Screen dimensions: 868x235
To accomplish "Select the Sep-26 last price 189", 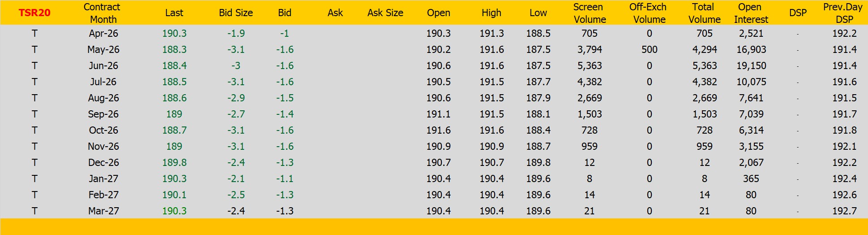I will (174, 114).
